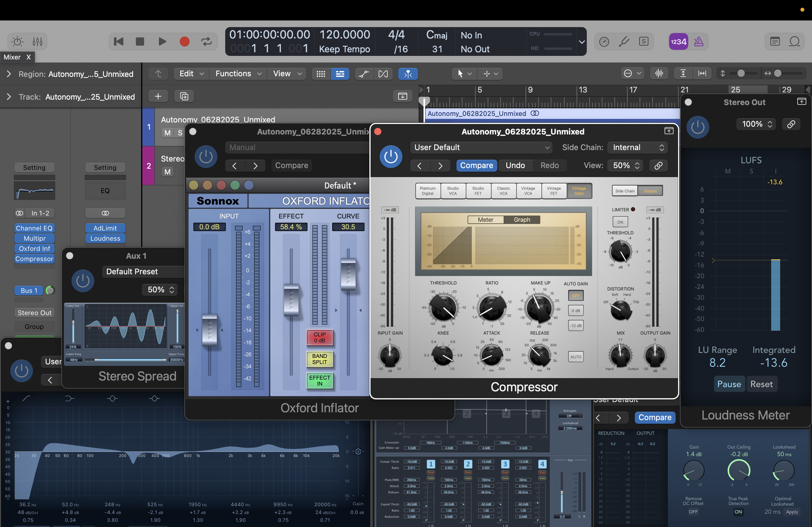812x527 pixels.
Task: Click Undo in the Compressor window
Action: (515, 166)
